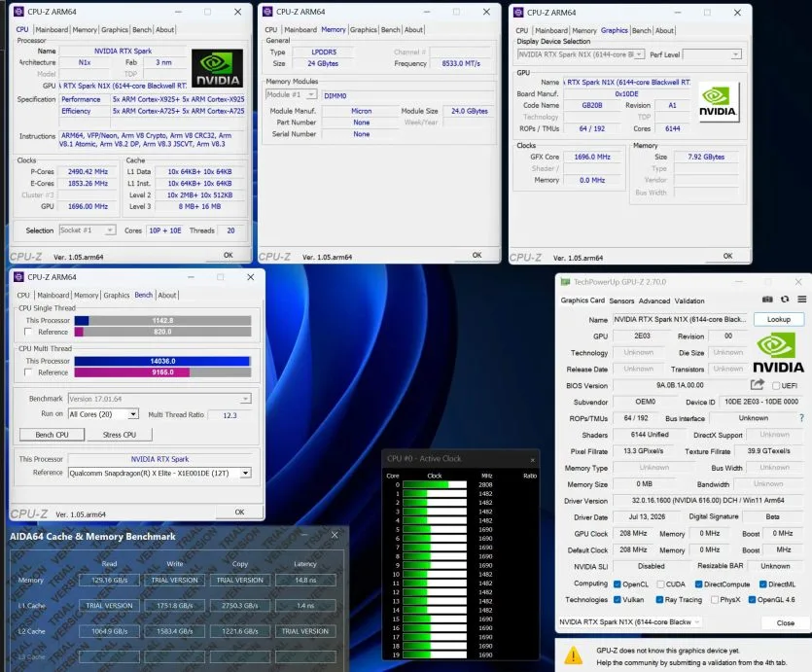The image size is (812, 672).
Task: Click the Stress CPU button
Action: click(120, 435)
